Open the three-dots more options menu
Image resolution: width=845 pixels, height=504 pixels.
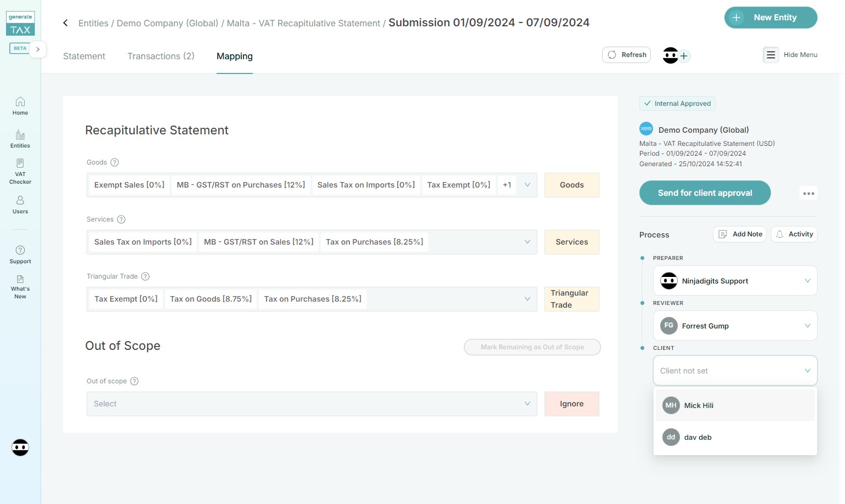click(808, 193)
